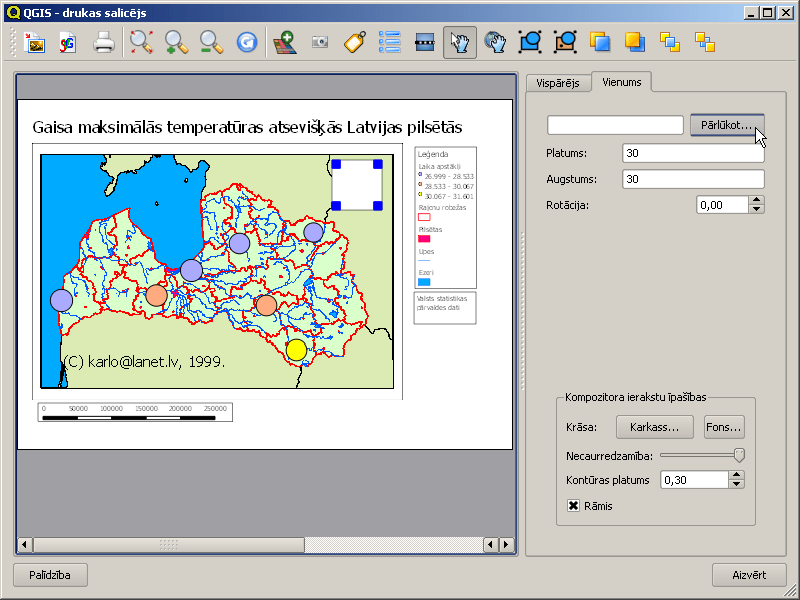Toggle the Rāmis frame checkbox
The image size is (800, 600).
(x=573, y=506)
